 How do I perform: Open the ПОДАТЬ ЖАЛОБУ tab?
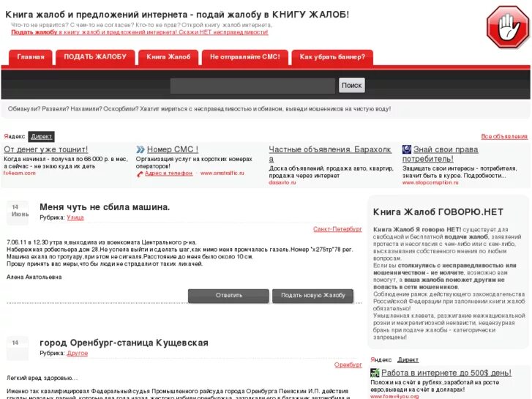tap(95, 57)
